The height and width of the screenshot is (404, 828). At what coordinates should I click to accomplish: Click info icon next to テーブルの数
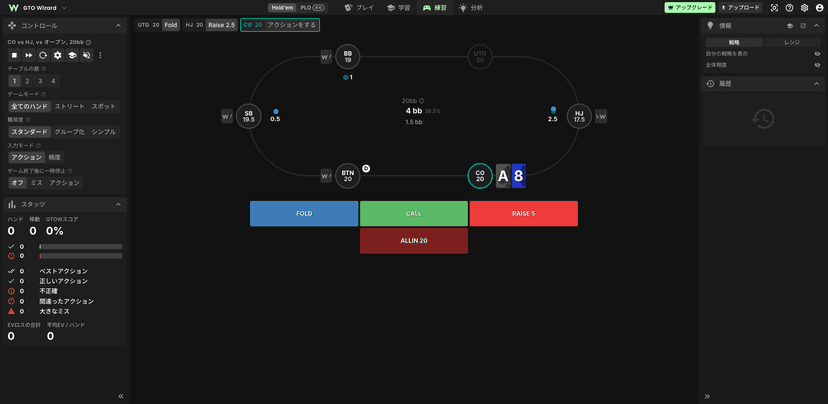point(43,69)
